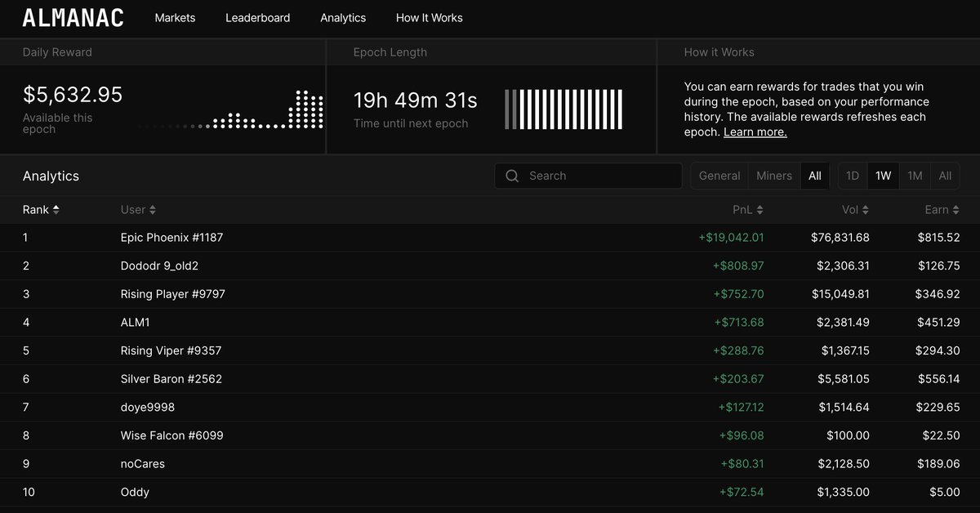The width and height of the screenshot is (980, 513).
Task: Open the Markets page
Action: [x=175, y=17]
